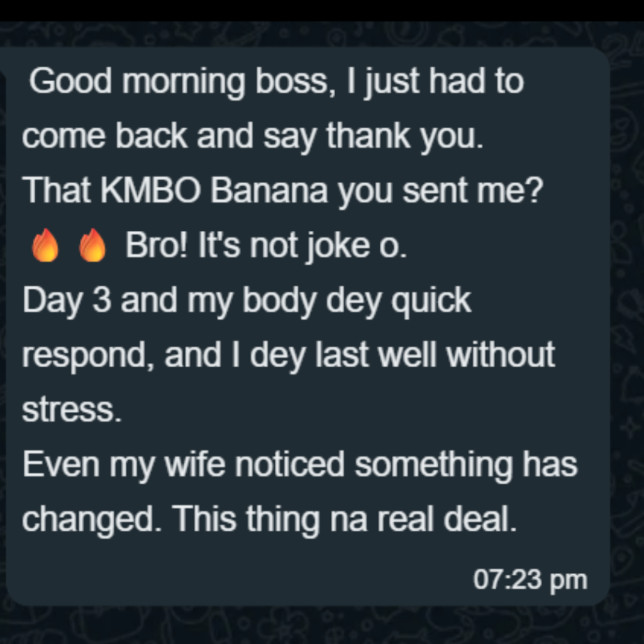Screen dimensions: 644x644
Task: Click "Day 3" in the message
Action: point(67,301)
